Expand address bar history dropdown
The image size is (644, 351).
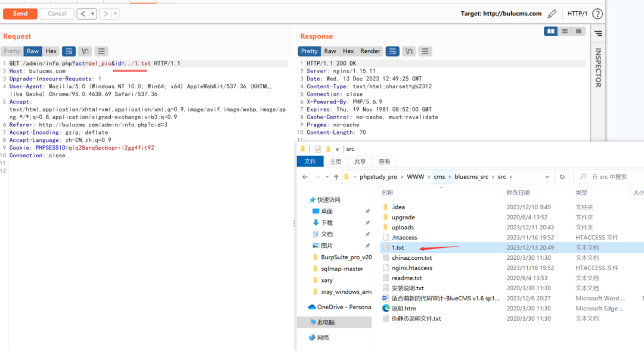(x=547, y=177)
